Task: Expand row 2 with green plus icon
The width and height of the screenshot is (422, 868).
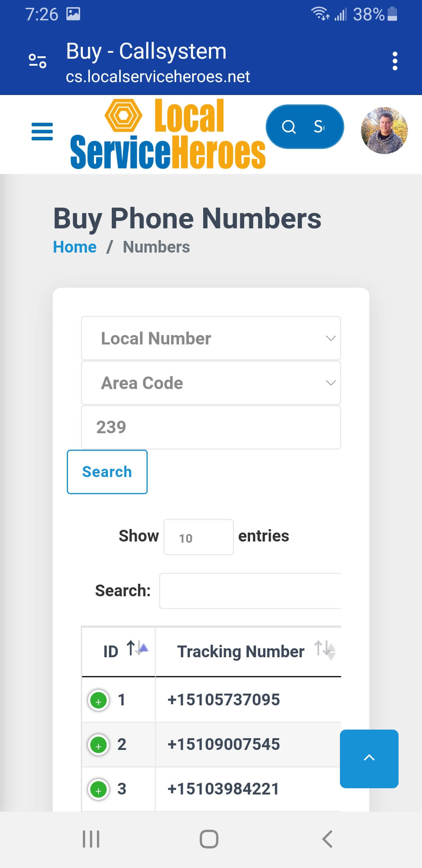Action: 98,745
